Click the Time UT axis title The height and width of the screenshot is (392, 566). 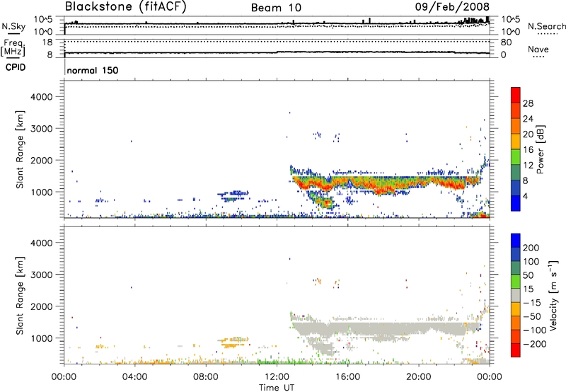pyautogui.click(x=277, y=388)
